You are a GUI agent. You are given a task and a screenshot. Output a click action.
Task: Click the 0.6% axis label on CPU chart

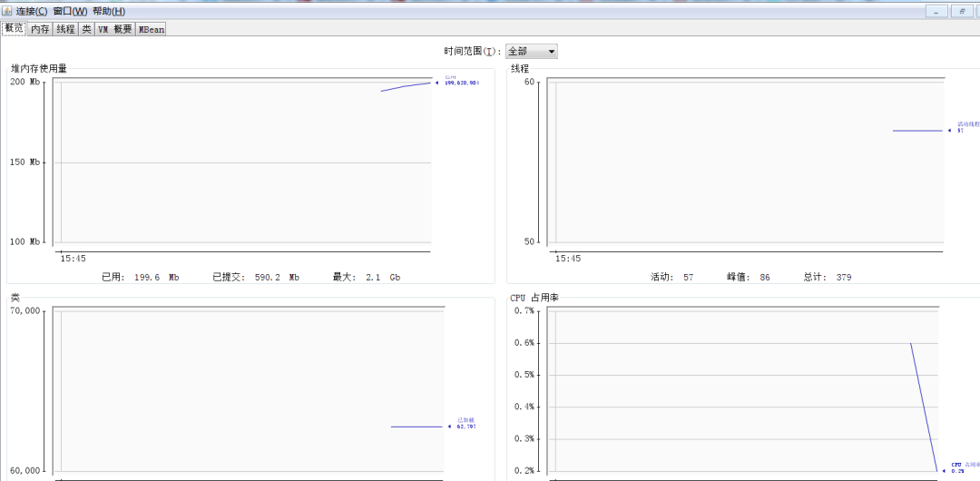point(524,343)
